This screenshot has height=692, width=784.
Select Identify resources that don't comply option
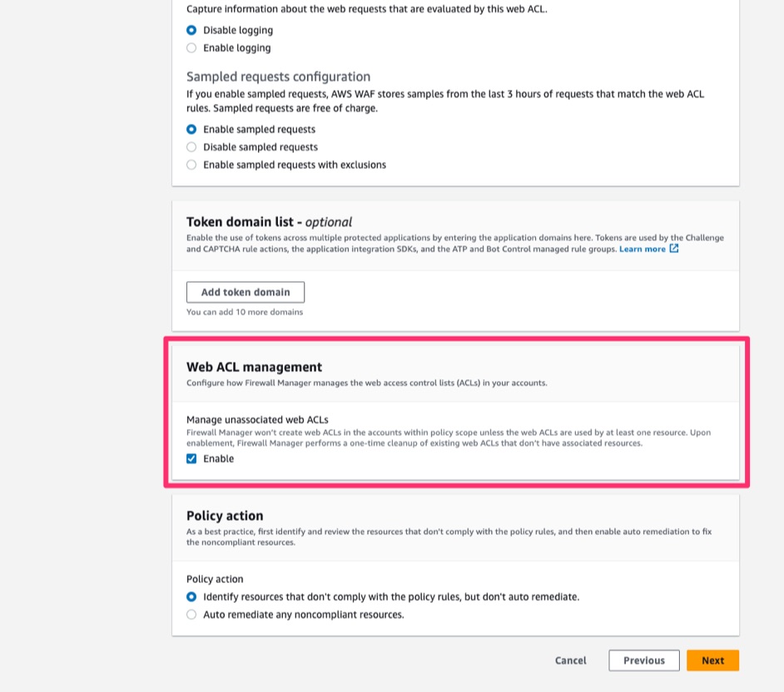point(191,596)
